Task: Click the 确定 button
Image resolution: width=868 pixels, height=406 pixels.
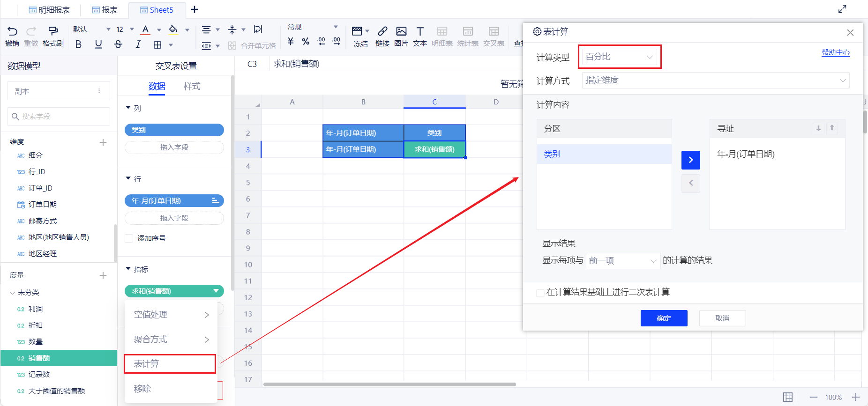Action: pos(664,318)
